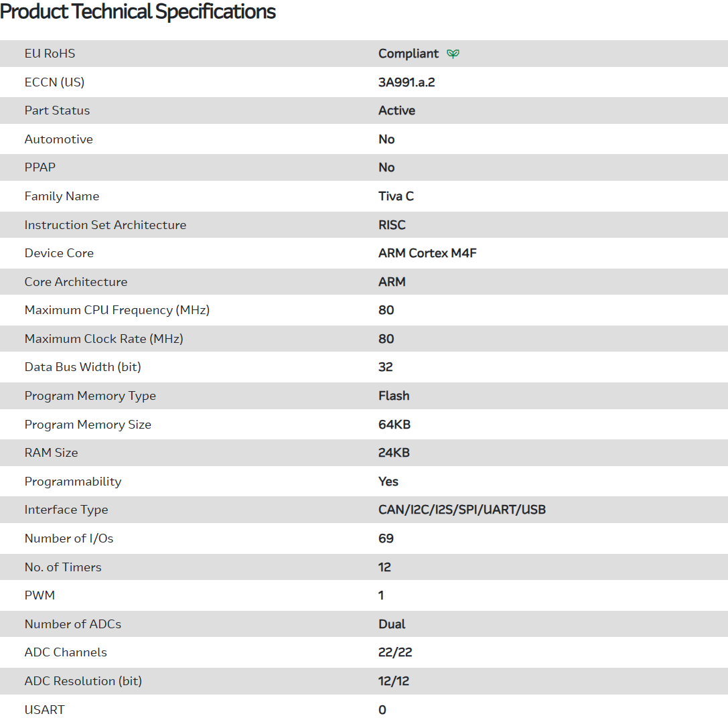Select the Tiva C family name value
Screen dimensions: 728x722
[x=396, y=196]
